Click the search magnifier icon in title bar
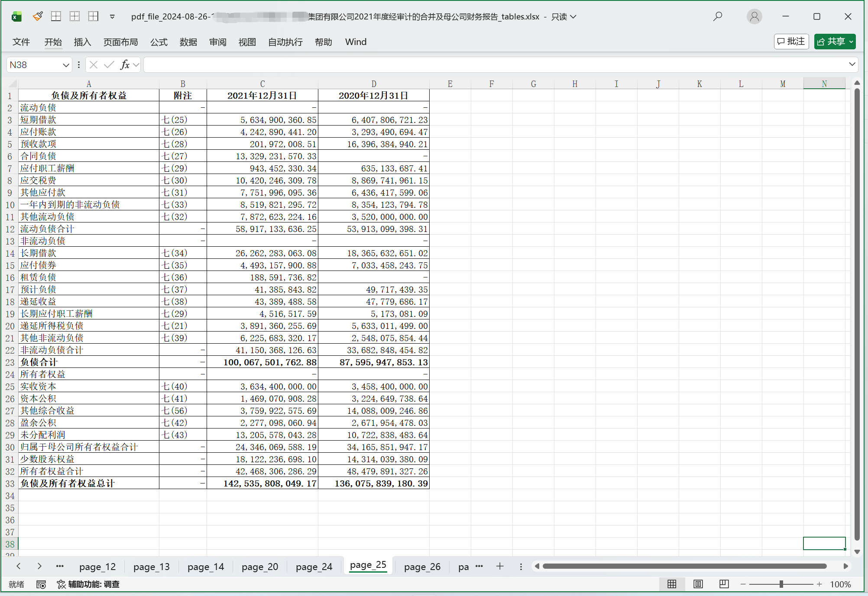The image size is (868, 596). (718, 16)
